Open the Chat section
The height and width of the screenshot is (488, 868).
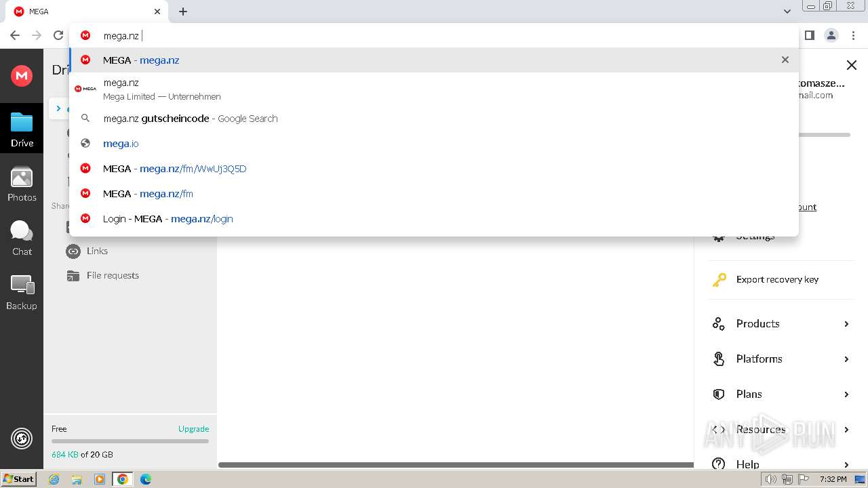(22, 239)
